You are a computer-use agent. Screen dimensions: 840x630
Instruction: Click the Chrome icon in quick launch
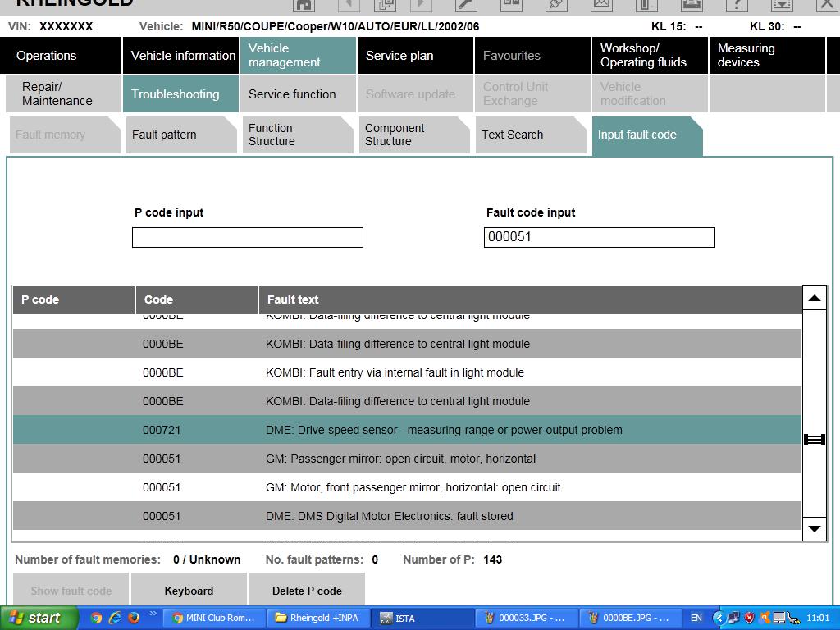(x=96, y=618)
